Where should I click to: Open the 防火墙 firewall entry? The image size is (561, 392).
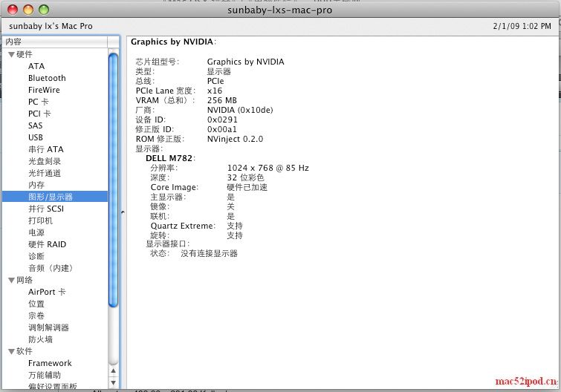point(40,339)
